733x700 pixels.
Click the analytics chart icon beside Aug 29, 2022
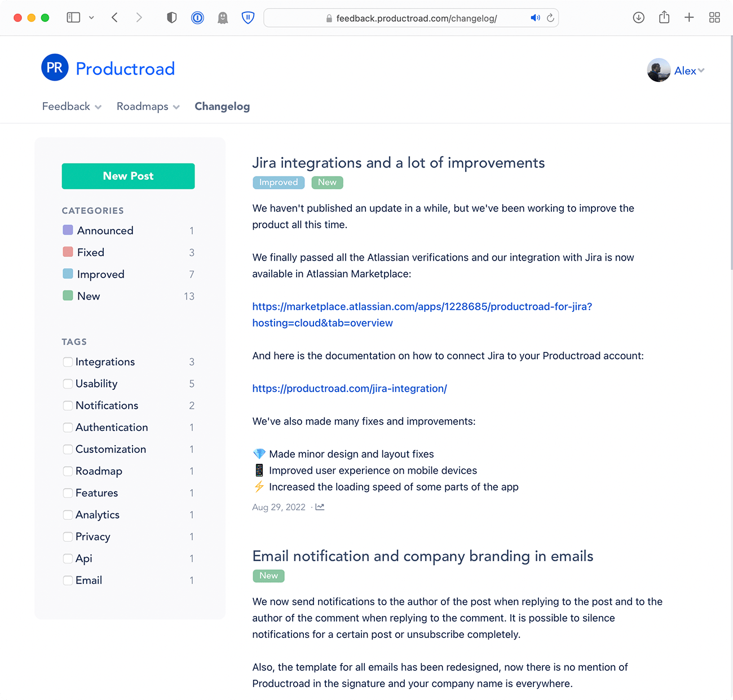[x=320, y=507]
